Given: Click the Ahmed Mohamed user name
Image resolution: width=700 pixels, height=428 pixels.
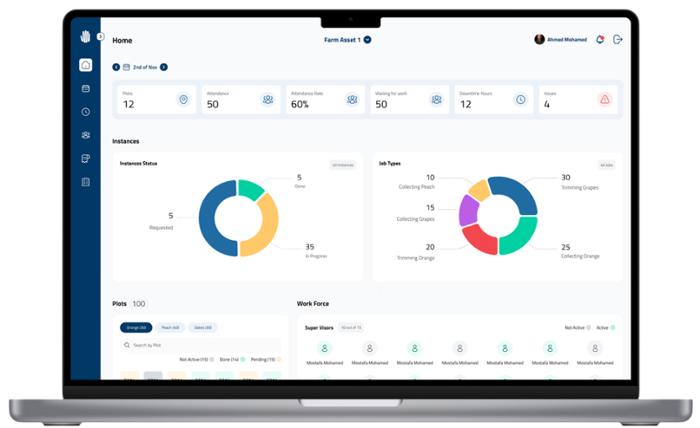Looking at the screenshot, I should point(567,40).
